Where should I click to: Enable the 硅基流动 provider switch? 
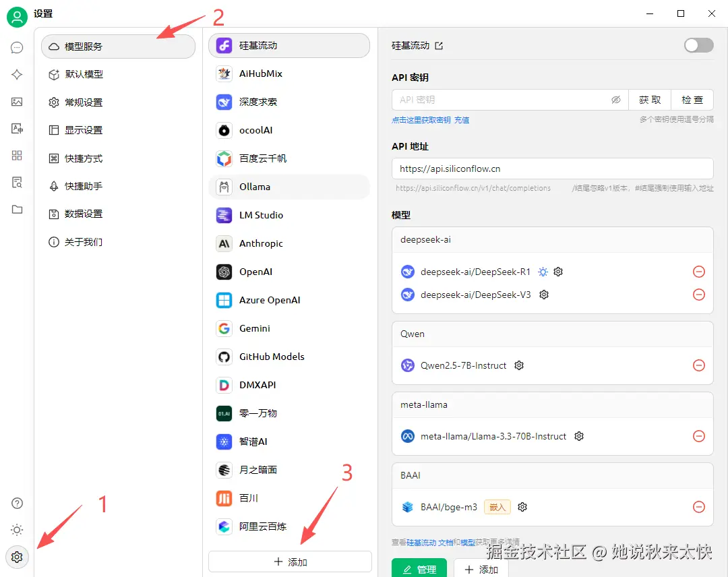[698, 45]
